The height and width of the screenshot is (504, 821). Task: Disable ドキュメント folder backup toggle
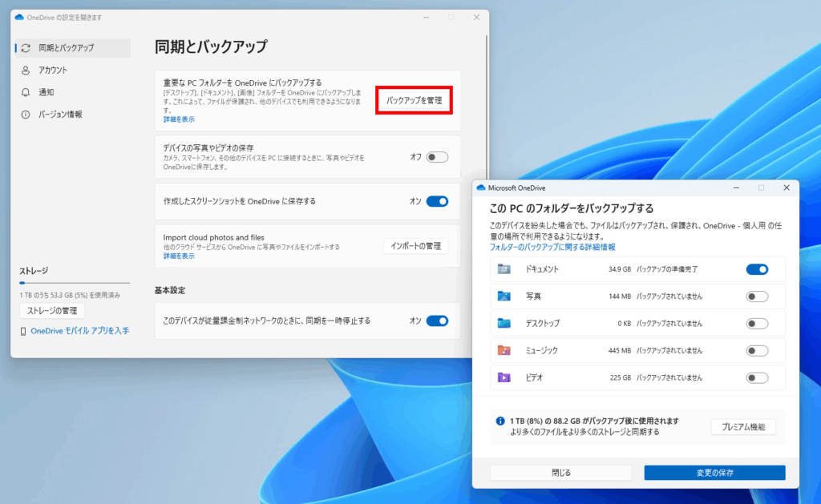click(x=756, y=269)
